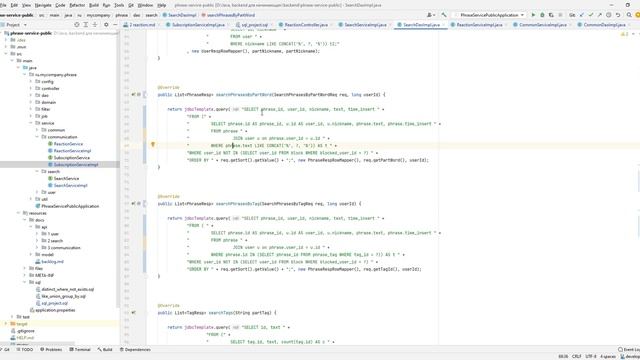The width and height of the screenshot is (640, 360).
Task: Run PhraseServicePublicApplication with the green play icon
Action: click(x=533, y=15)
